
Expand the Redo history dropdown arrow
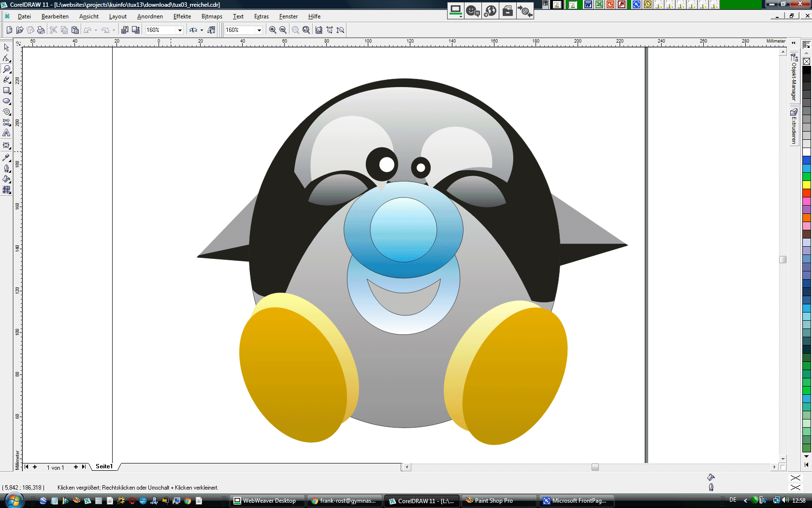coord(114,30)
